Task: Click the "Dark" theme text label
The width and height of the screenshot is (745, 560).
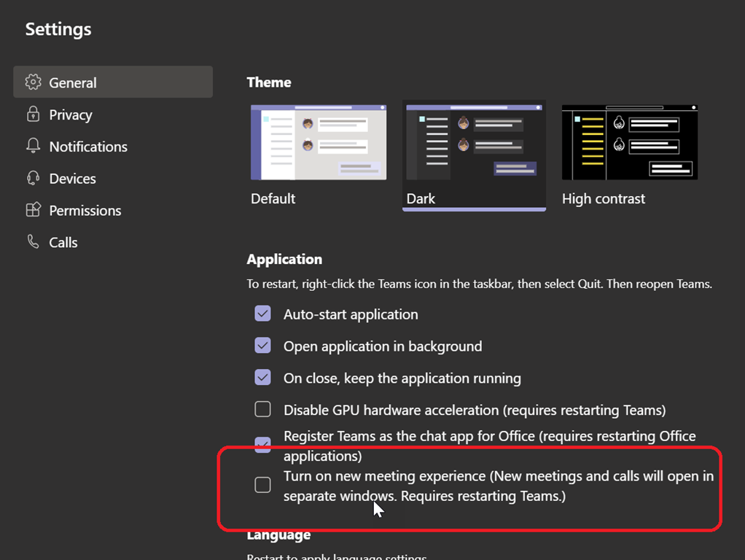Action: click(421, 198)
